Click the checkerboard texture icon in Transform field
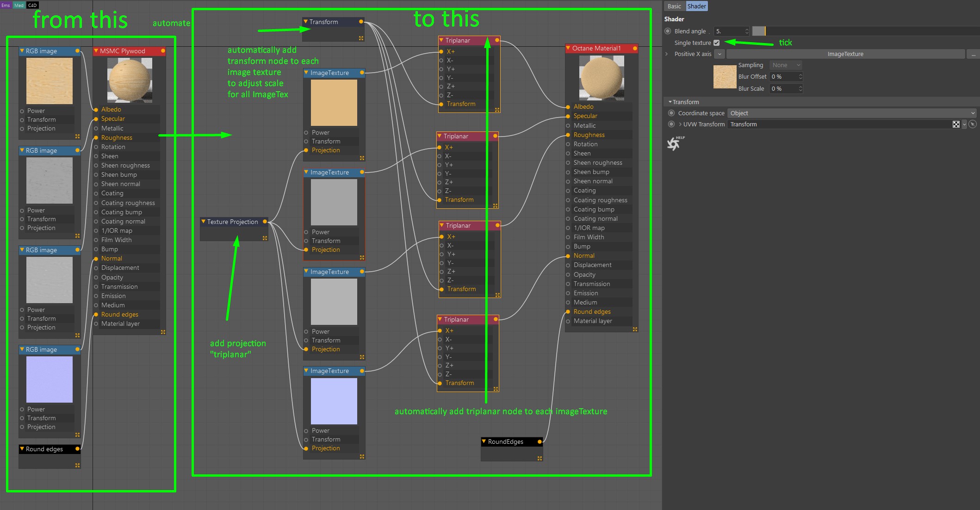 click(x=956, y=124)
